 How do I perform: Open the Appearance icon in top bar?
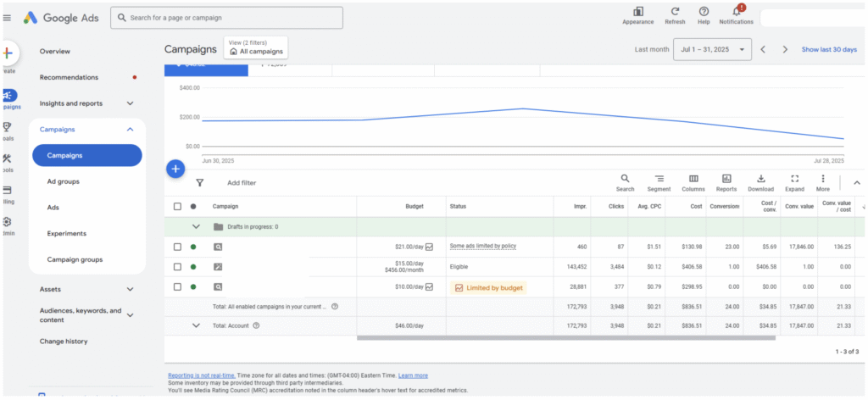click(x=637, y=12)
